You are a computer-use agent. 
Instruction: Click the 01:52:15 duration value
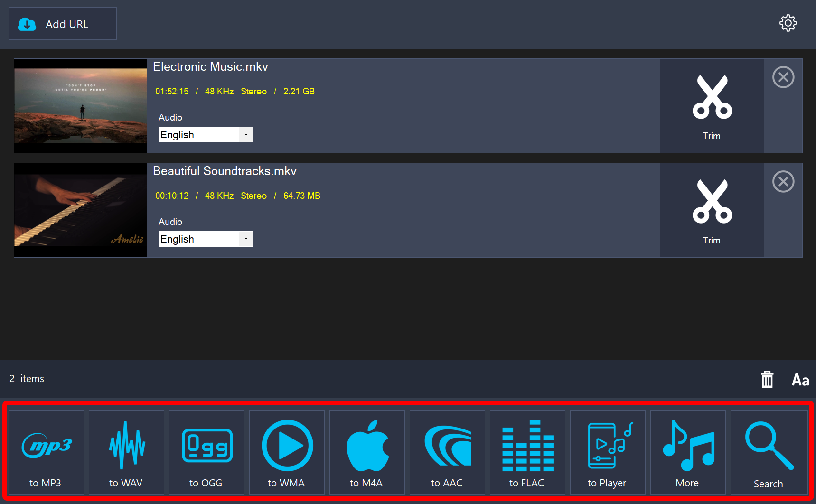pyautogui.click(x=172, y=92)
